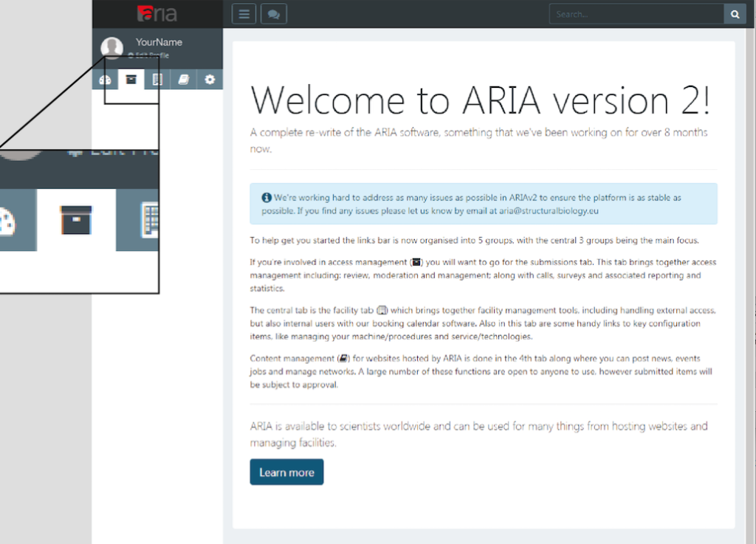
Task: Focus the Search input field
Action: [636, 14]
